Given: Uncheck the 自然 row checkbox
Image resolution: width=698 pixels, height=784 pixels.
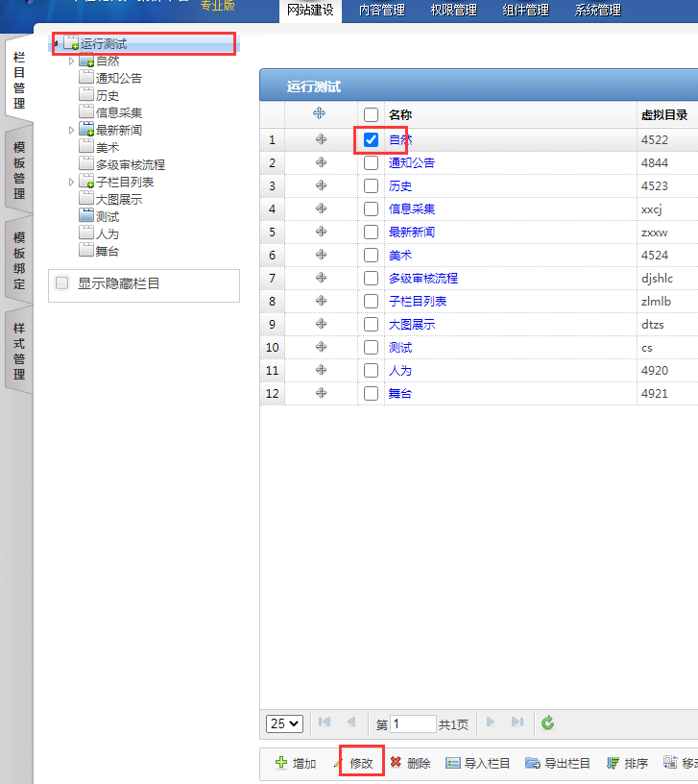Looking at the screenshot, I should [372, 140].
